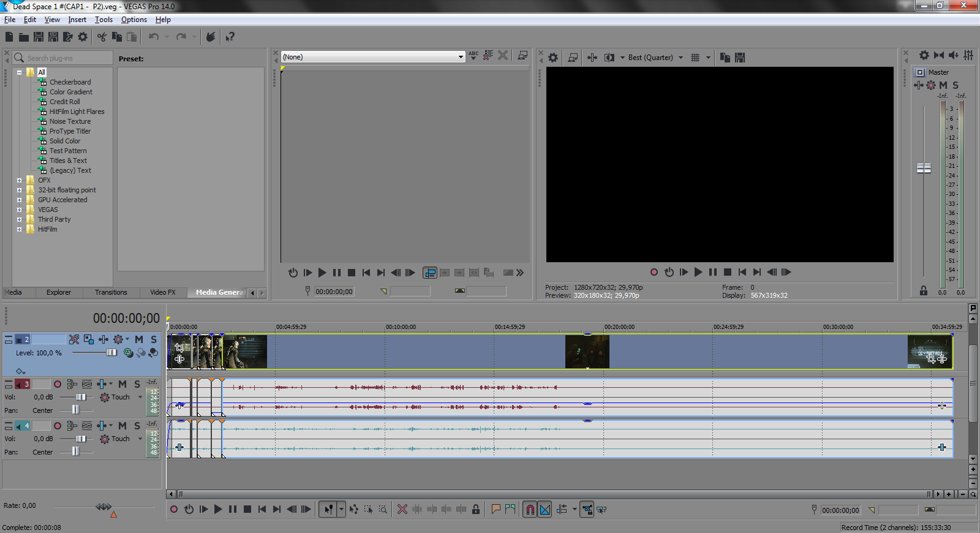
Task: Click video track 2 Level slider handle
Action: click(x=111, y=352)
